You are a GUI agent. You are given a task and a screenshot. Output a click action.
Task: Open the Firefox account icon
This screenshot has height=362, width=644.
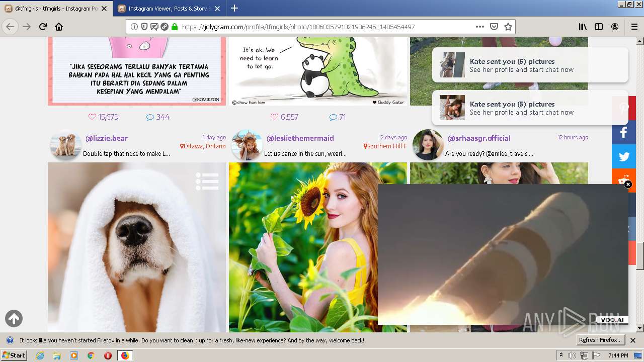click(615, 27)
